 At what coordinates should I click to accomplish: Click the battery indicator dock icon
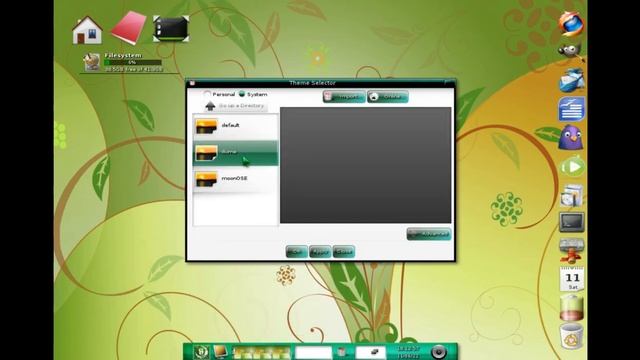point(571,307)
